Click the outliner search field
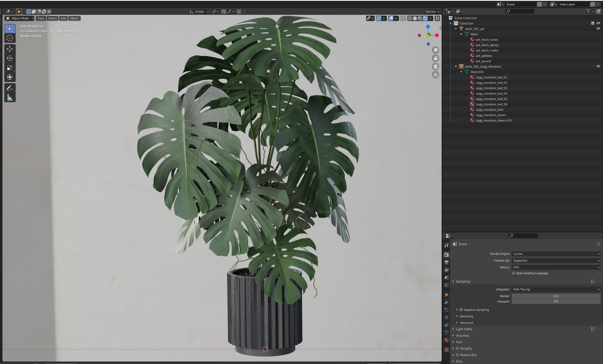 pyautogui.click(x=520, y=11)
